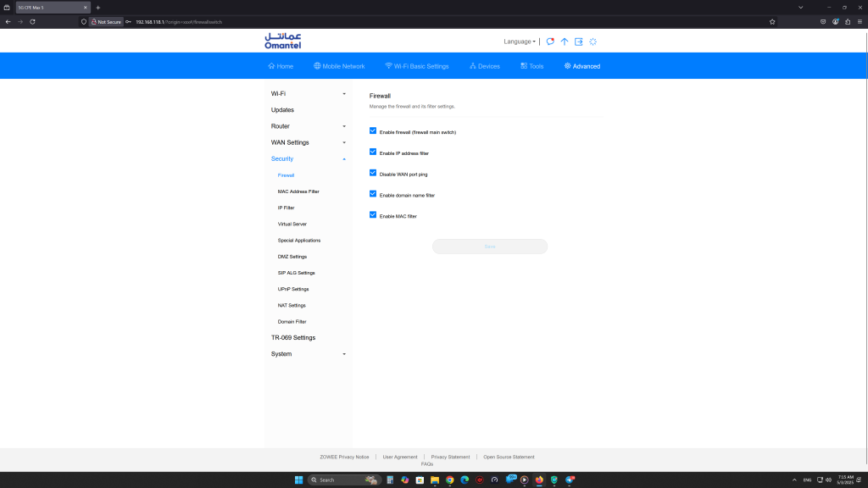Viewport: 868px width, 488px height.
Task: Reload the page using browser refresh icon
Action: [x=32, y=21]
